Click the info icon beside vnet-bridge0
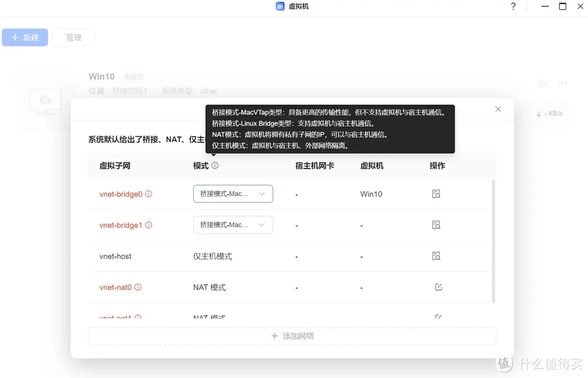588x378 pixels. click(148, 194)
